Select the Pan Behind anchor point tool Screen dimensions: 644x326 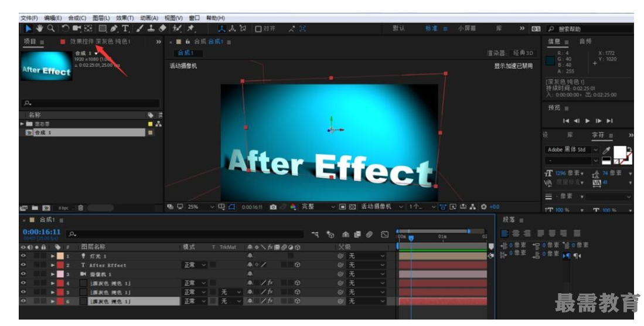pyautogui.click(x=88, y=28)
